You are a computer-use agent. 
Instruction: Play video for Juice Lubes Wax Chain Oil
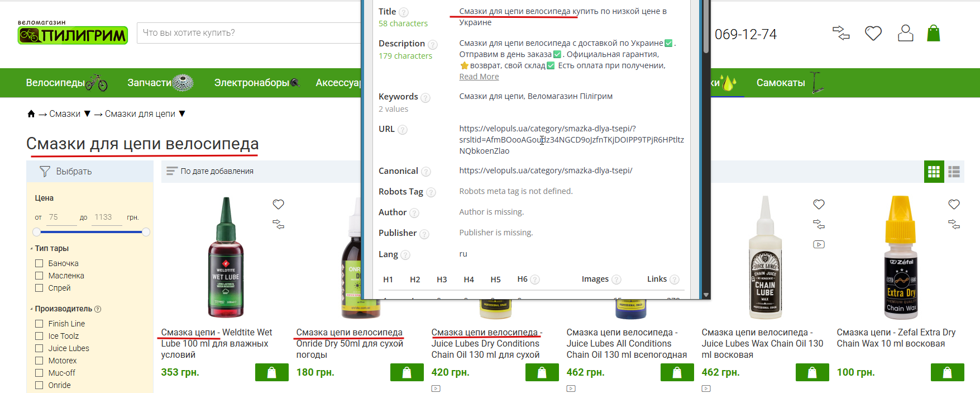click(x=819, y=244)
